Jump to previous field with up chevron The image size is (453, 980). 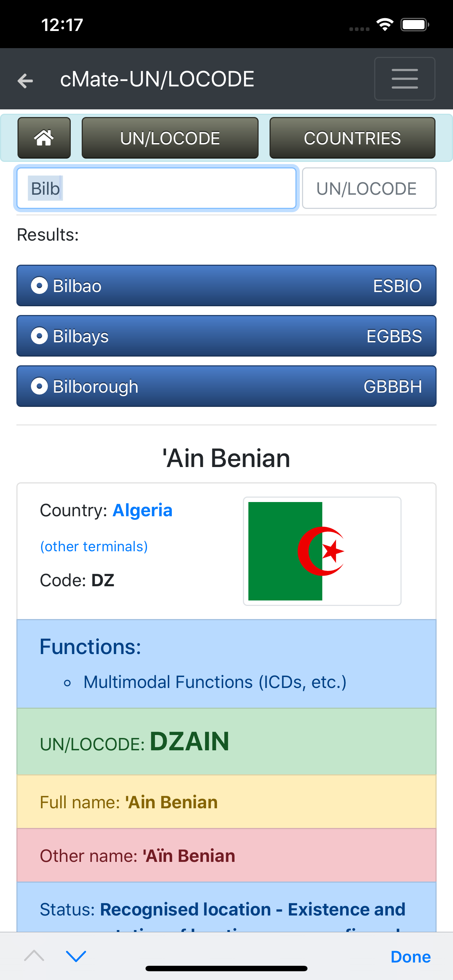tap(34, 955)
